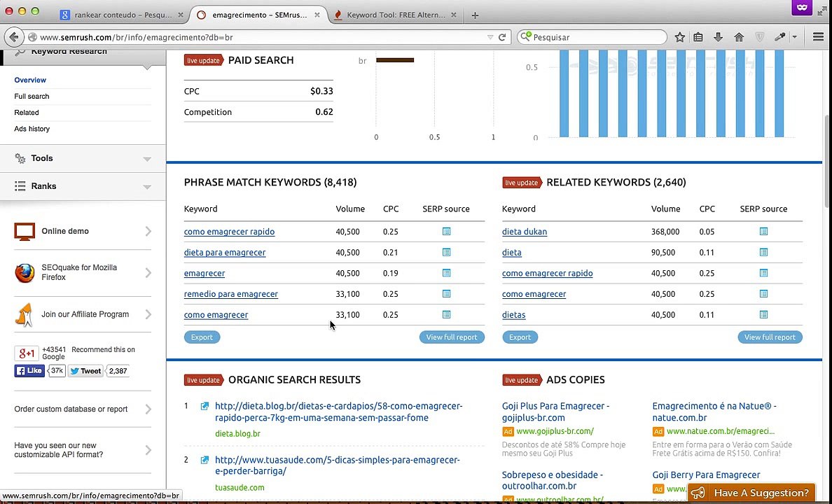Open the tuasaude.com organic result link
Viewport: 832px width, 504px height.
point(337,465)
